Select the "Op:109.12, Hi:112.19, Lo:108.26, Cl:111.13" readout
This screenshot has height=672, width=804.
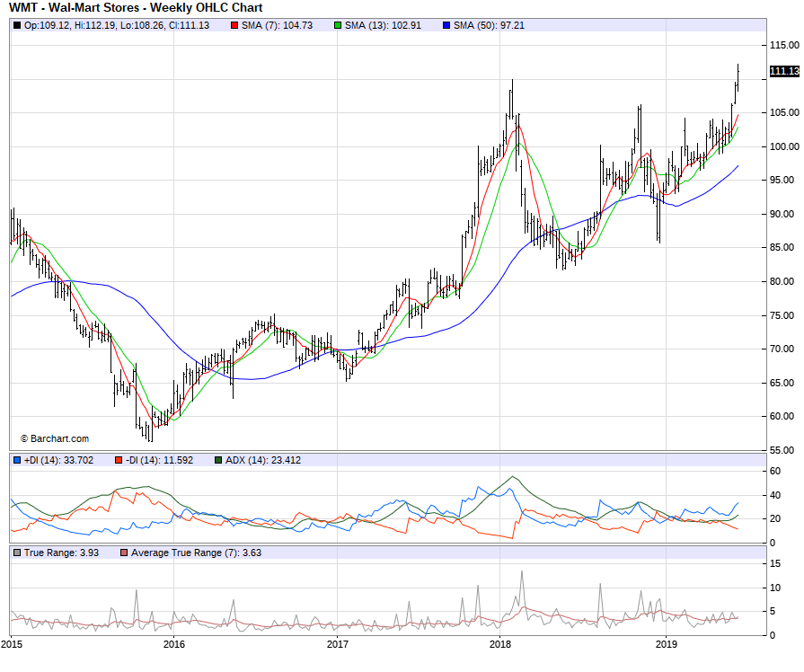coord(117,25)
